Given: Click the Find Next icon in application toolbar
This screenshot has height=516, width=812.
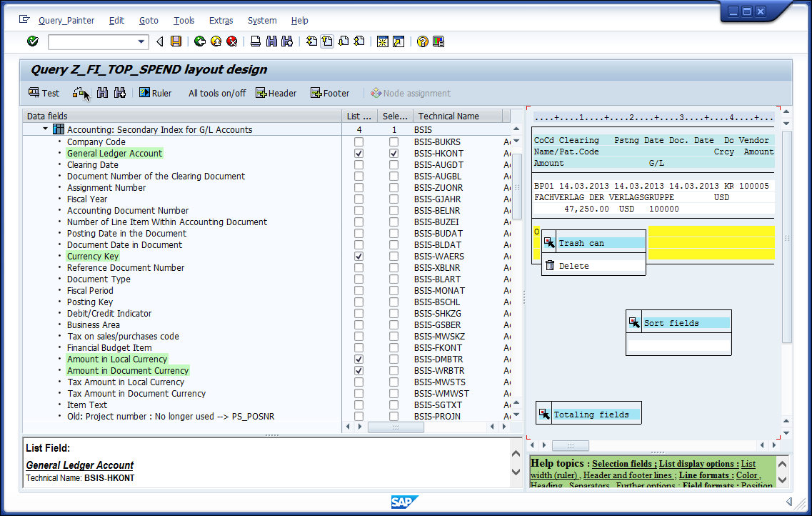Looking at the screenshot, I should click(x=120, y=93).
